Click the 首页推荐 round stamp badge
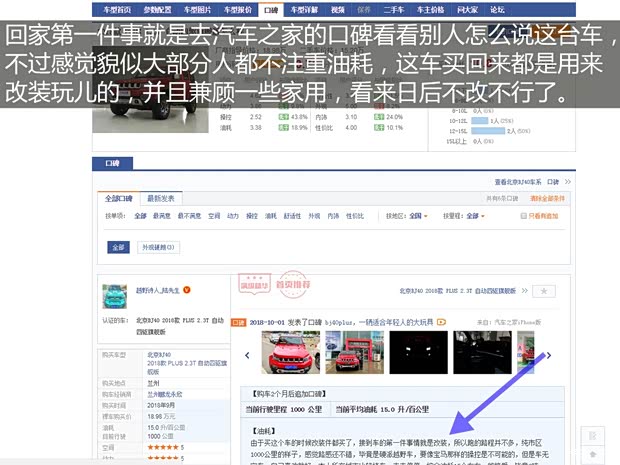The image size is (620, 465). click(x=293, y=284)
